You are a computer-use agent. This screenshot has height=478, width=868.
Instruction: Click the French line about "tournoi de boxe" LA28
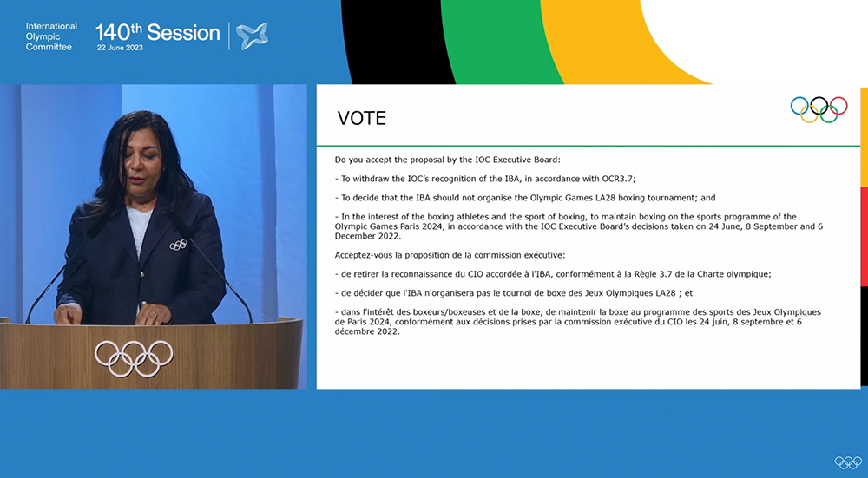[x=514, y=292]
